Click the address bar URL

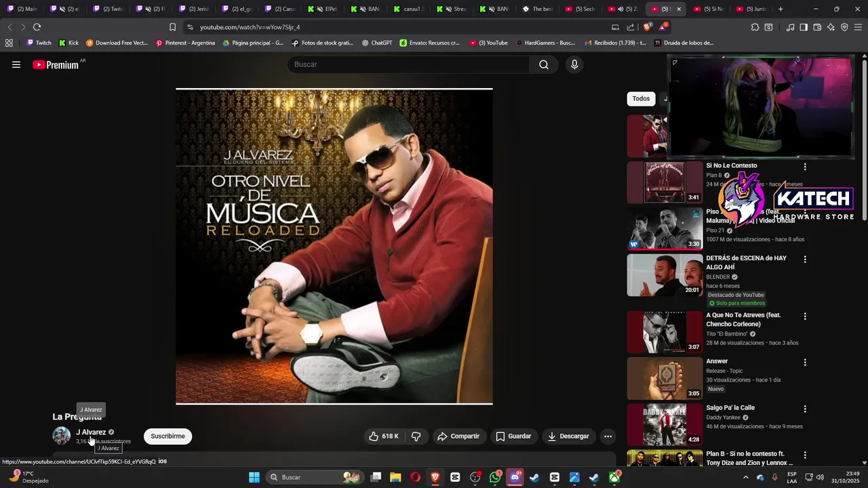coord(250,27)
